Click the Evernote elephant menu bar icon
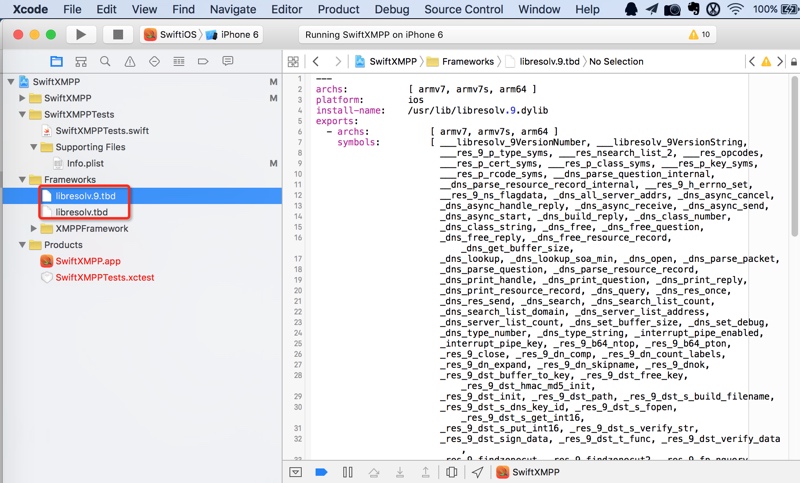This screenshot has height=483, width=800. [693, 9]
